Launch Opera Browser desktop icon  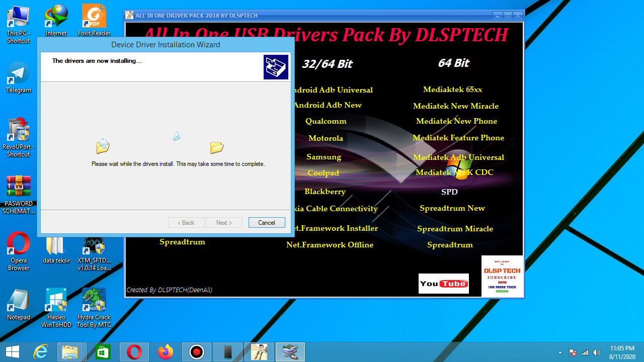[x=18, y=251]
